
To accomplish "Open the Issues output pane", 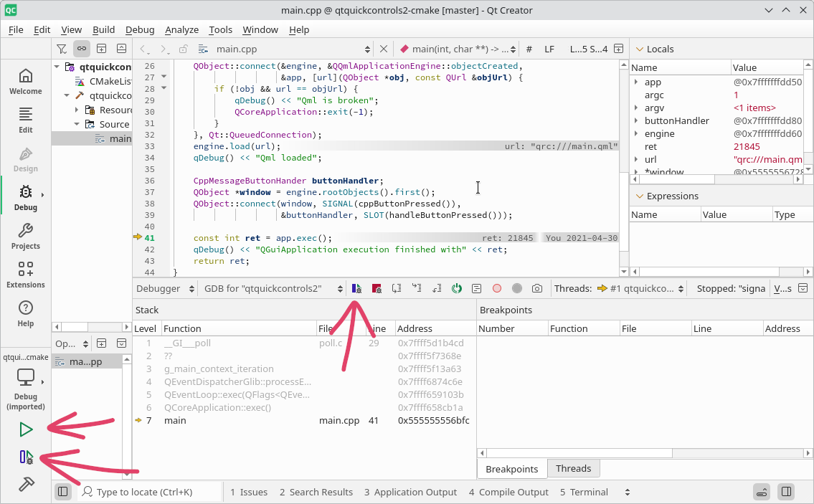I will tap(249, 493).
